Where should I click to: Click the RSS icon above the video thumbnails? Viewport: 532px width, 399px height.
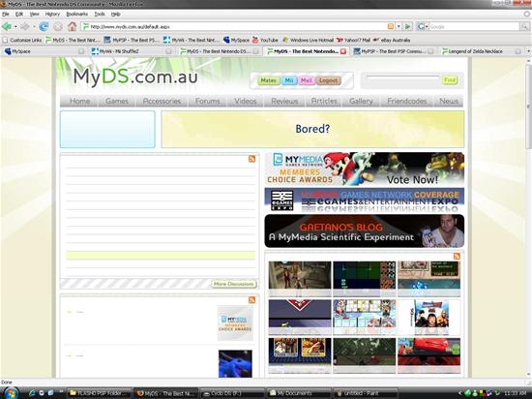pyautogui.click(x=457, y=257)
